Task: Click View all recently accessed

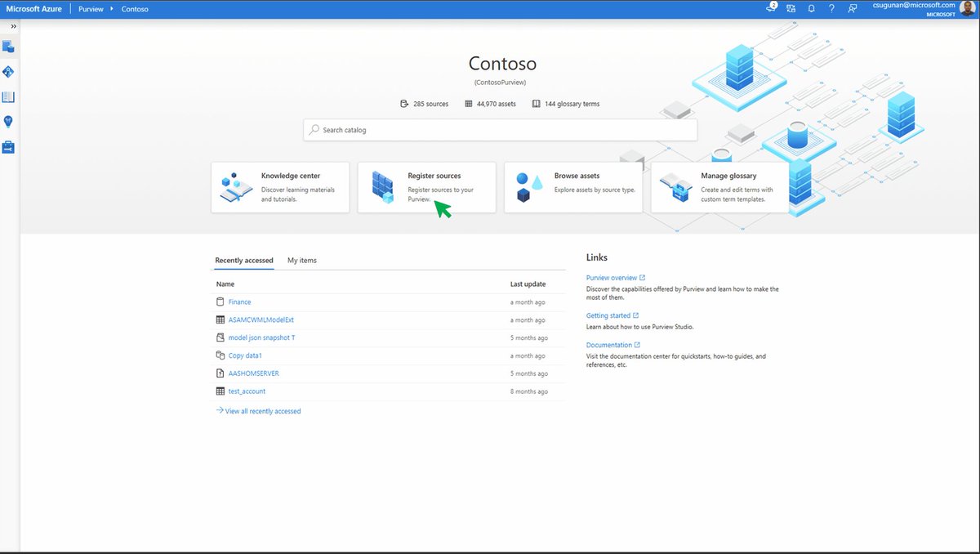Action: coord(258,411)
